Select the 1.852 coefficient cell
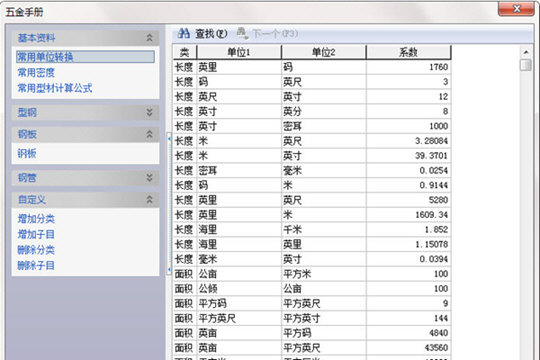 coord(409,229)
